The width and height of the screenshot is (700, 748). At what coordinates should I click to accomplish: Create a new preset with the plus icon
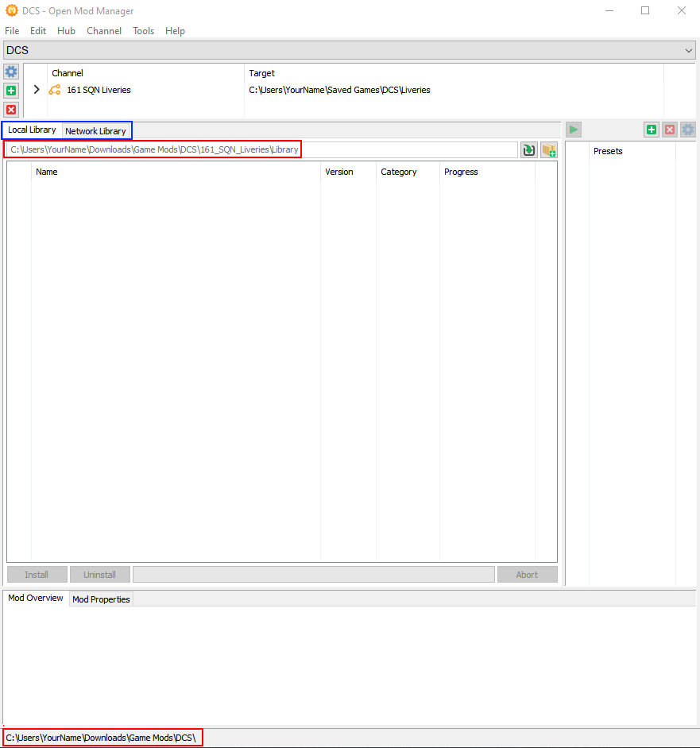pos(651,129)
